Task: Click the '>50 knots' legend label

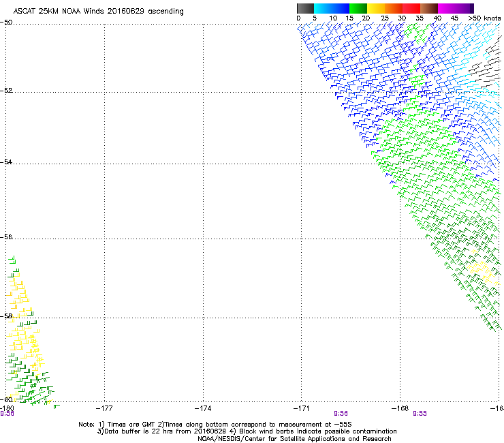Action: [x=484, y=18]
